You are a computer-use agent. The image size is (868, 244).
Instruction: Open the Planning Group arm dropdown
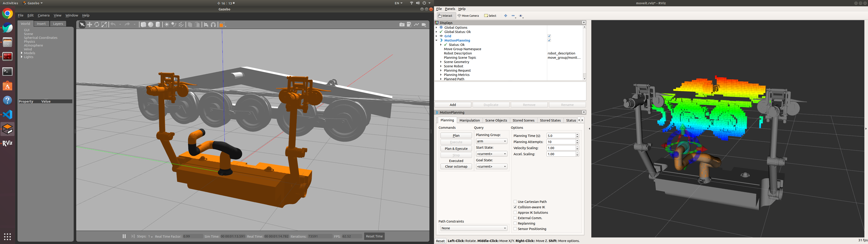tap(492, 141)
